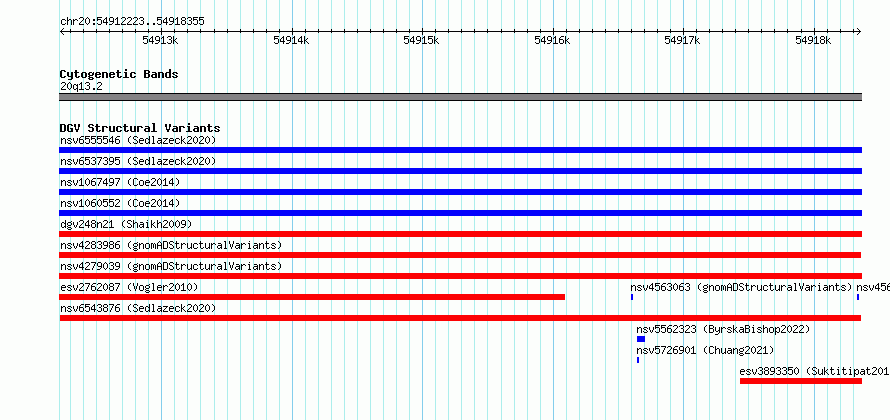Open the nsv5562323 (ByrskaBishop2022) label
This screenshot has width=890, height=420.
tap(723, 329)
